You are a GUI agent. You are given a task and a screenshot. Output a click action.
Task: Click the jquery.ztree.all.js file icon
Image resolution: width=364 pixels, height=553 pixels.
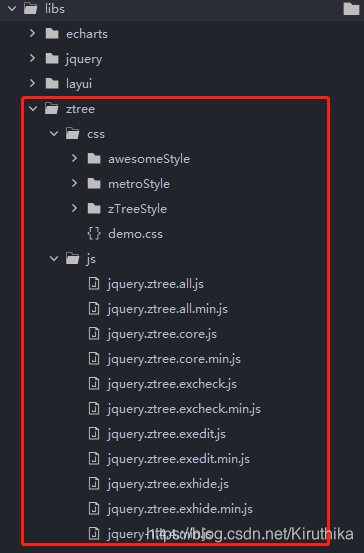click(94, 284)
